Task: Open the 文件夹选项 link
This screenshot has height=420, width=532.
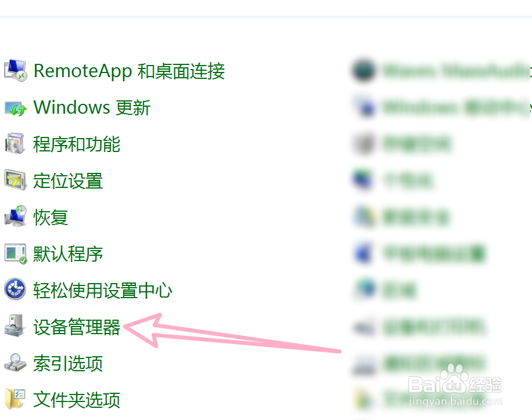Action: (77, 400)
